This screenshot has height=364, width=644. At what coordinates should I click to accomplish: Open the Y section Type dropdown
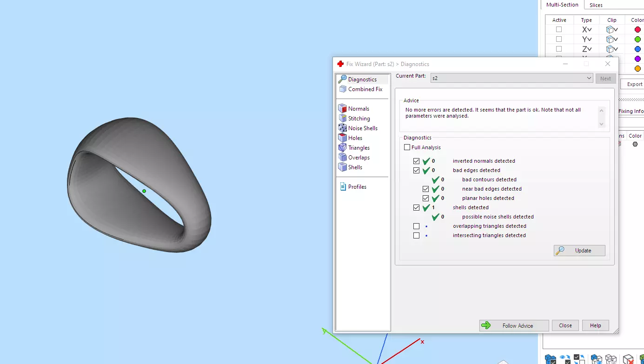(587, 39)
